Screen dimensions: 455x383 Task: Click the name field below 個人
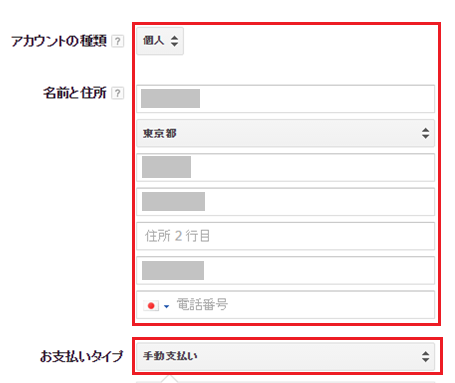[286, 99]
